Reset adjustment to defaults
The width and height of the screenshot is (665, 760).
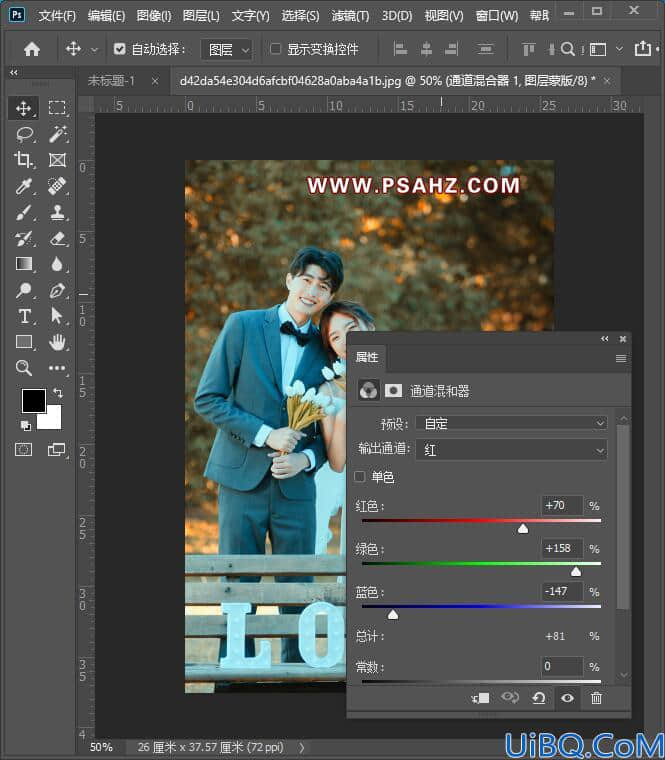point(538,698)
